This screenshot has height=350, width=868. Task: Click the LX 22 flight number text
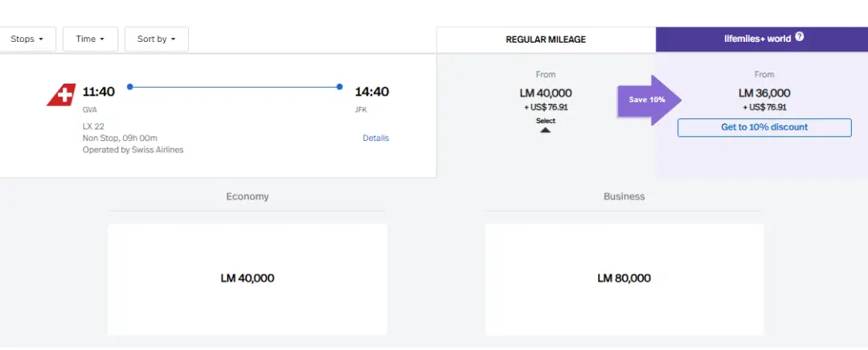coord(93,126)
